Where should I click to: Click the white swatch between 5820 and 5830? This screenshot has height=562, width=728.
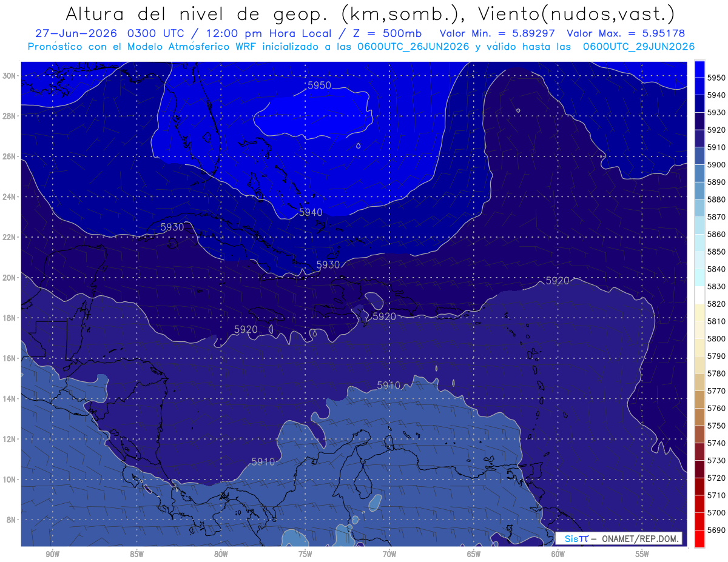(699, 295)
